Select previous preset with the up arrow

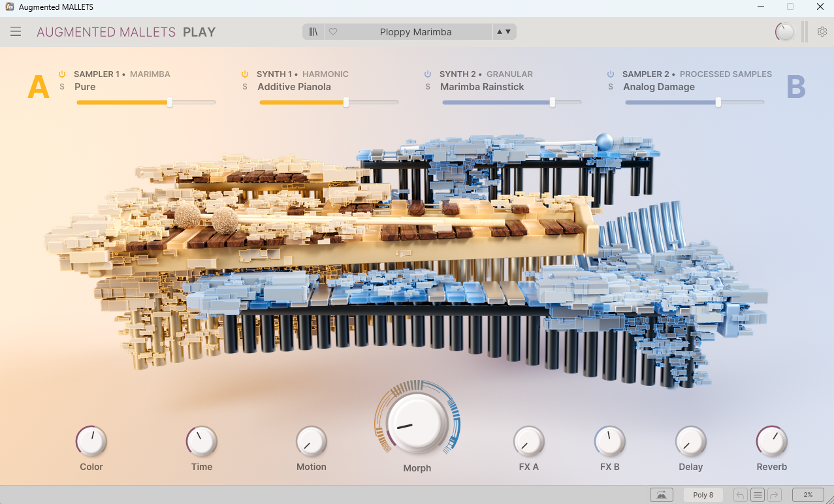click(500, 32)
